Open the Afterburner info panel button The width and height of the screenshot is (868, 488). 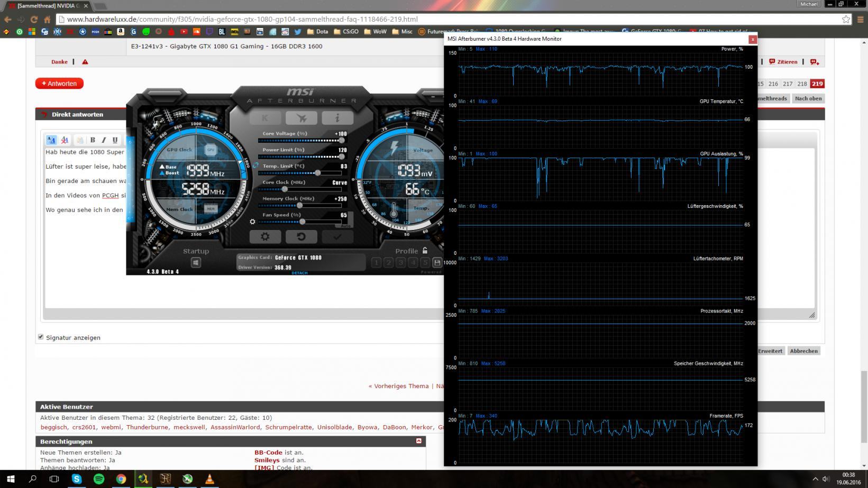coord(337,118)
